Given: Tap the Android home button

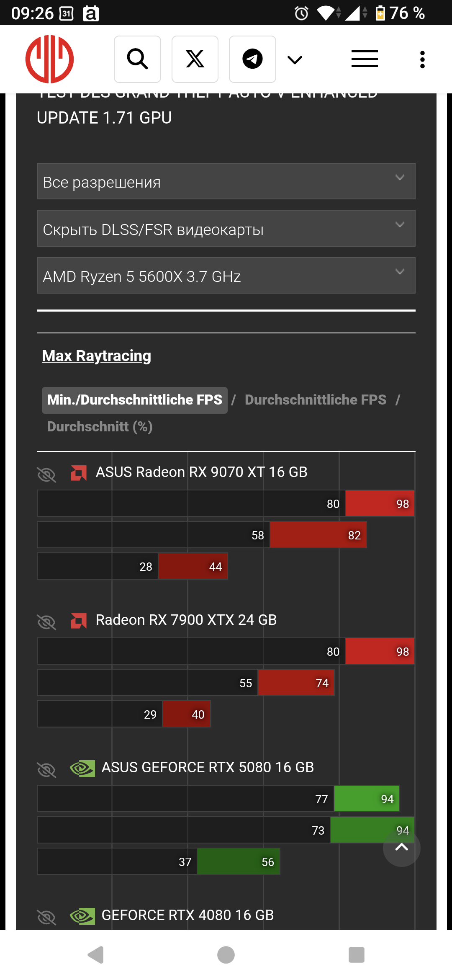Looking at the screenshot, I should (x=226, y=955).
